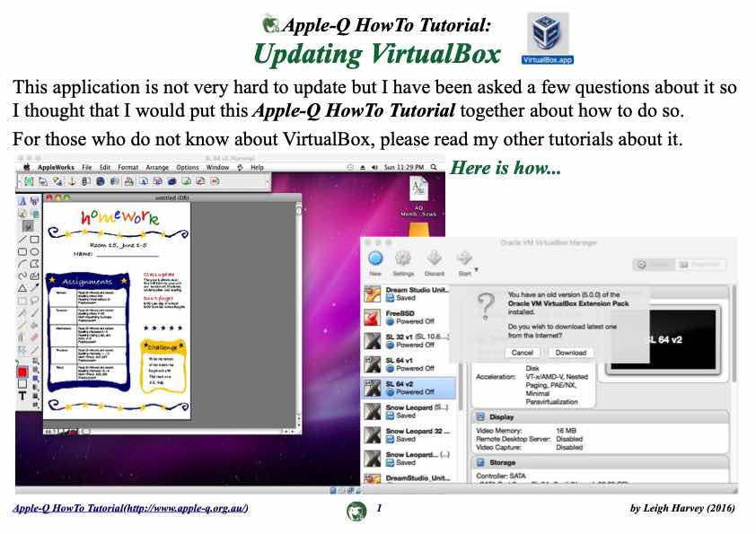Click the Snapshots toggle at top right
This screenshot has width=756, height=534.
click(x=700, y=265)
